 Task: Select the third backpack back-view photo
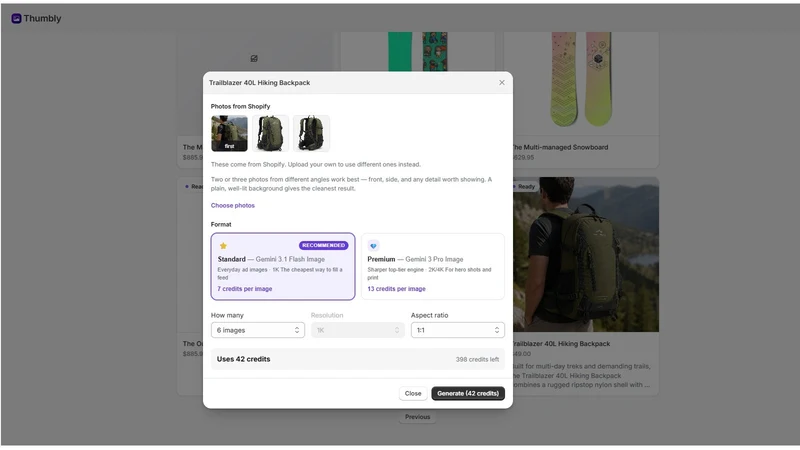(311, 133)
